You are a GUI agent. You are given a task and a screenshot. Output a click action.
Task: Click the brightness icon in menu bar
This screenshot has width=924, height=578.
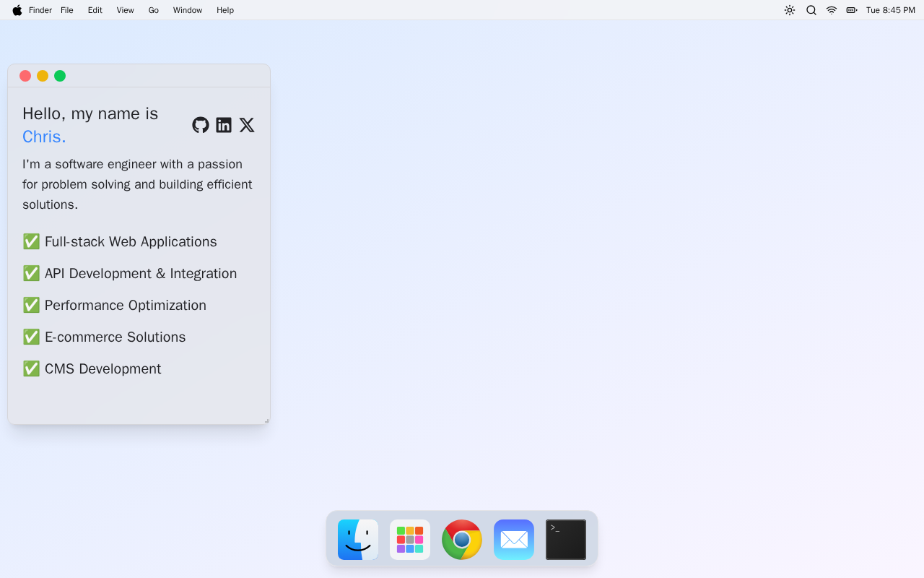click(790, 10)
